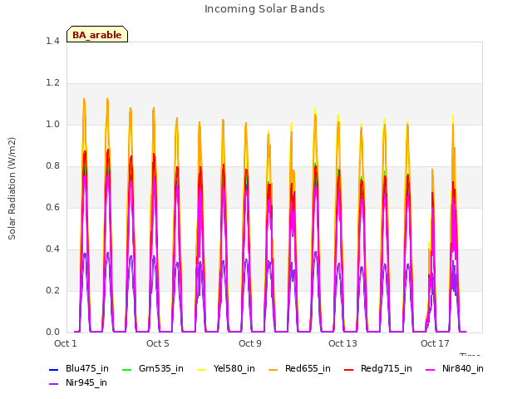Screen dimensions: 532x399
Task: Click the 1.4 y-axis tick label
Action: [x=52, y=41]
